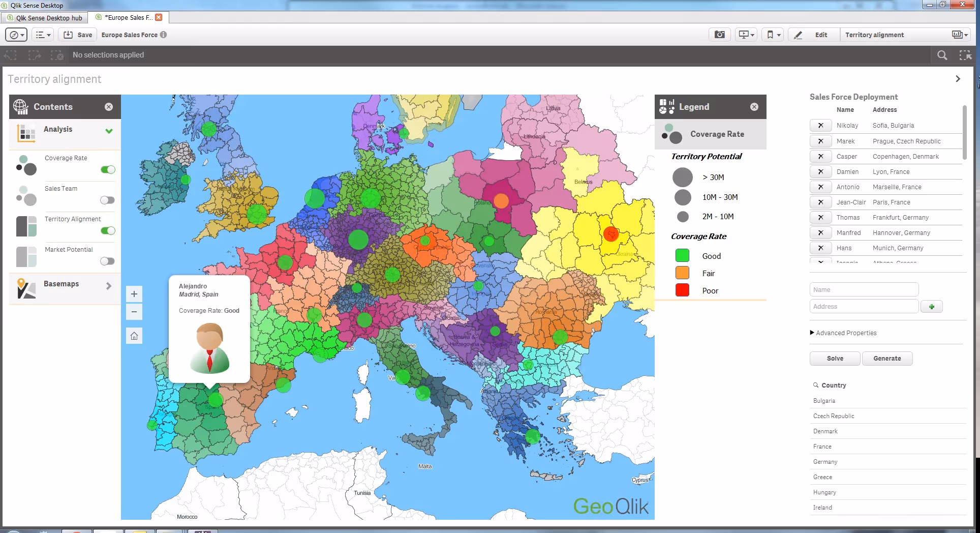Take a snapshot with the camera icon
This screenshot has width=980, height=533.
pyautogui.click(x=719, y=34)
